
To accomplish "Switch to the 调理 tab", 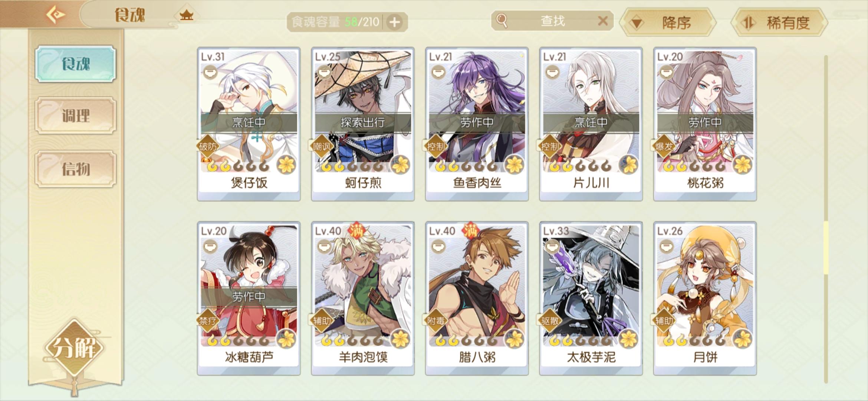I will [x=76, y=115].
